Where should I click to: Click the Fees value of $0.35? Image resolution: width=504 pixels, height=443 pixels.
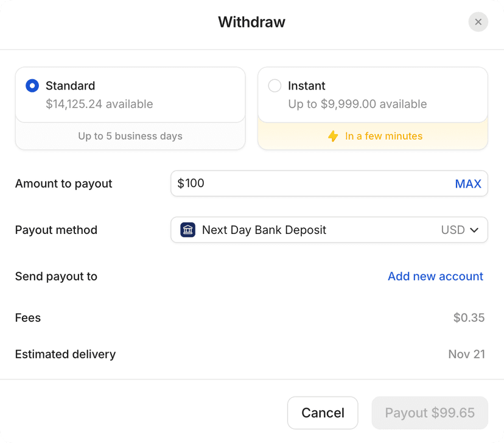coord(469,317)
